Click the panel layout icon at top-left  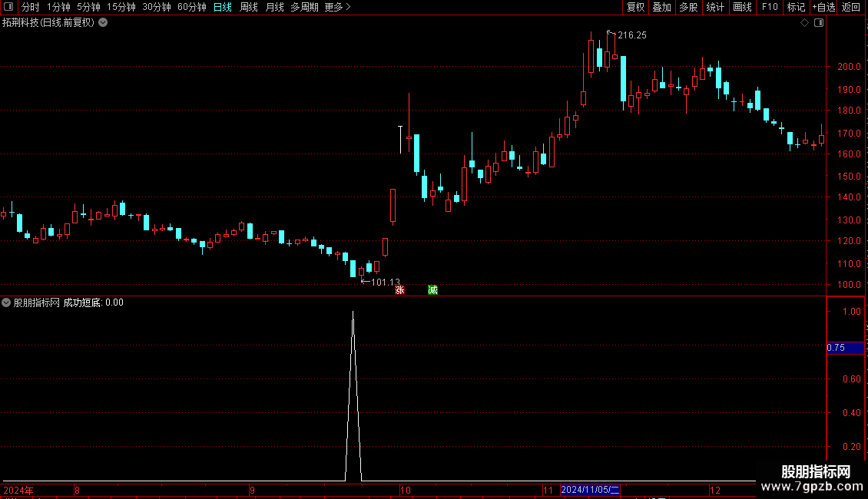(x=8, y=7)
